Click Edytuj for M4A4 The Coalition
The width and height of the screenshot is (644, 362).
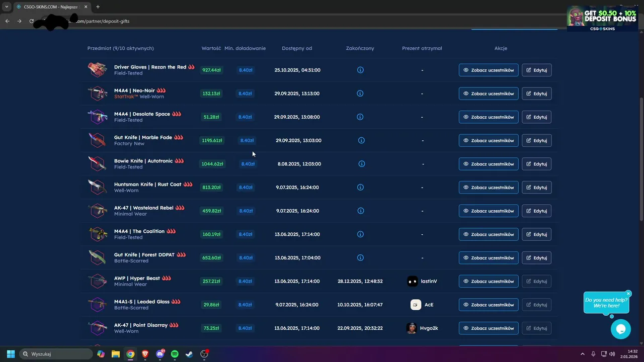(x=536, y=234)
